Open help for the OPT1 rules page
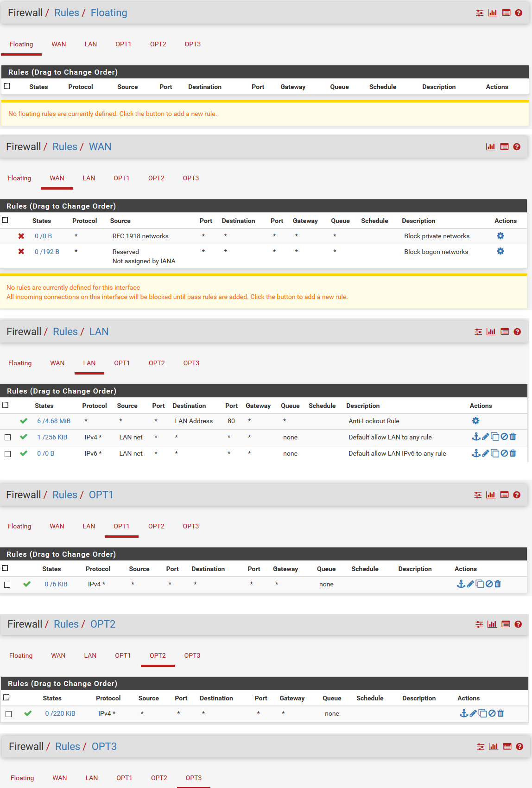 517,495
